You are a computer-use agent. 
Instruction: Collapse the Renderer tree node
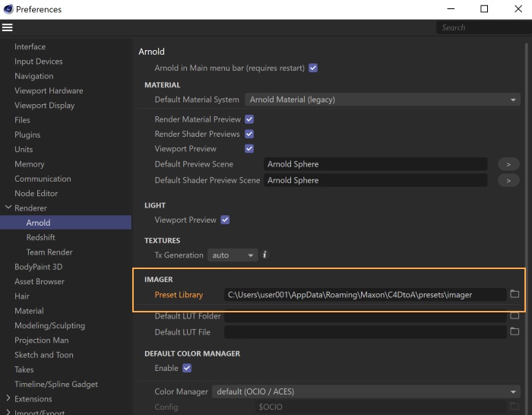pyautogui.click(x=8, y=207)
